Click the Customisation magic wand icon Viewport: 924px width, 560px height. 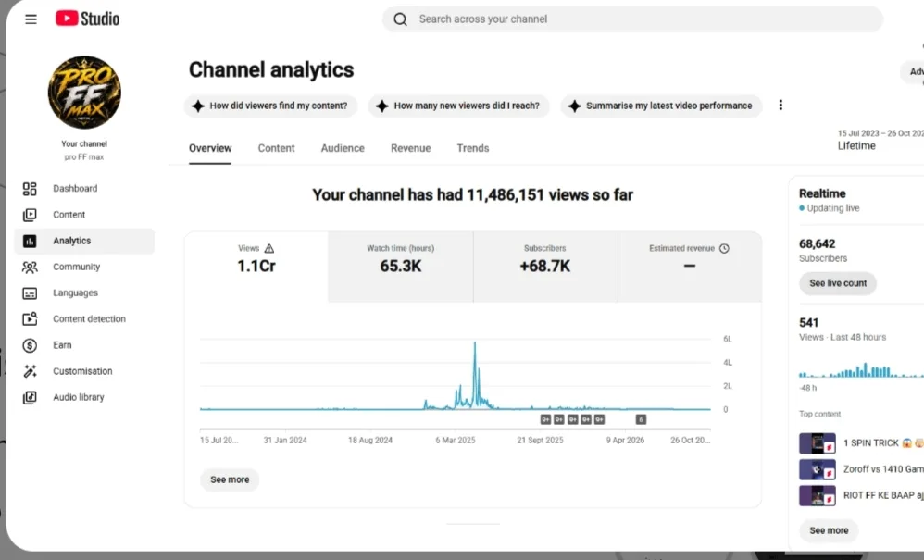pyautogui.click(x=30, y=371)
